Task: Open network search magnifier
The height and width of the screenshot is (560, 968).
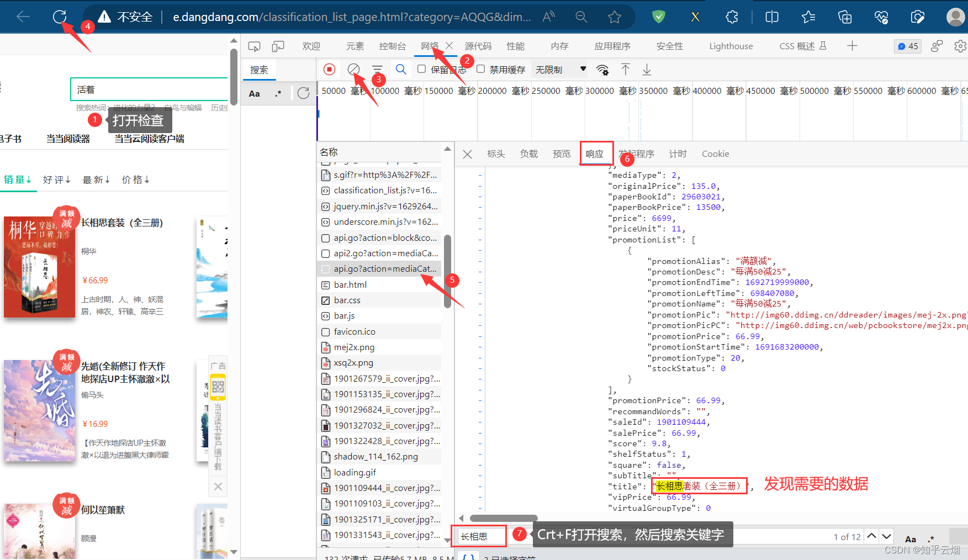Action: point(401,69)
